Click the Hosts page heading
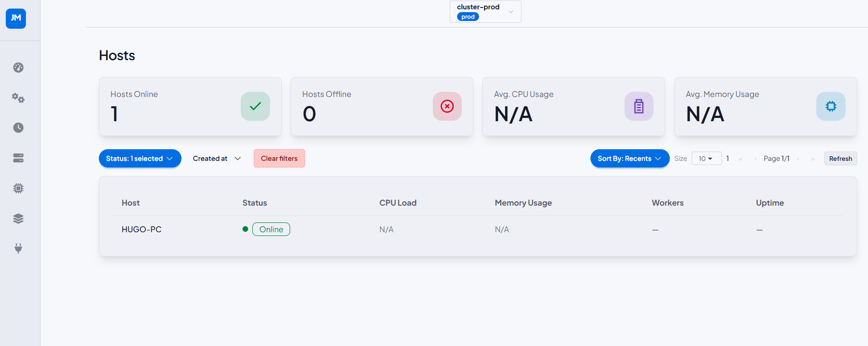This screenshot has height=346, width=868. click(117, 55)
